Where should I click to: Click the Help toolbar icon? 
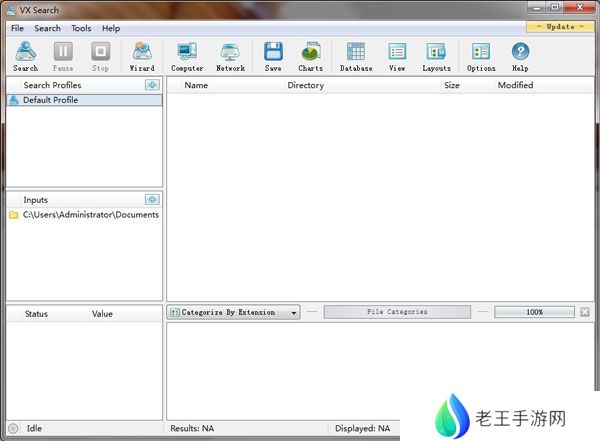[x=520, y=57]
